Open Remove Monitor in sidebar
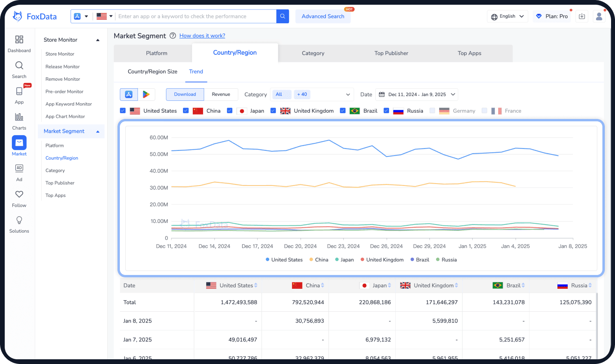This screenshot has width=615, height=364. (x=63, y=79)
